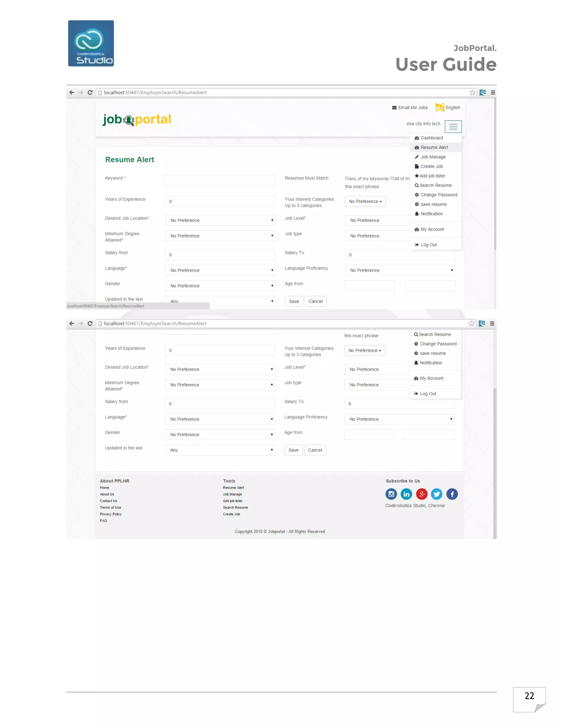Screen dimensions: 563x728
Task: Select 'All of my' keywords radio button
Action: pyautogui.click(x=392, y=178)
